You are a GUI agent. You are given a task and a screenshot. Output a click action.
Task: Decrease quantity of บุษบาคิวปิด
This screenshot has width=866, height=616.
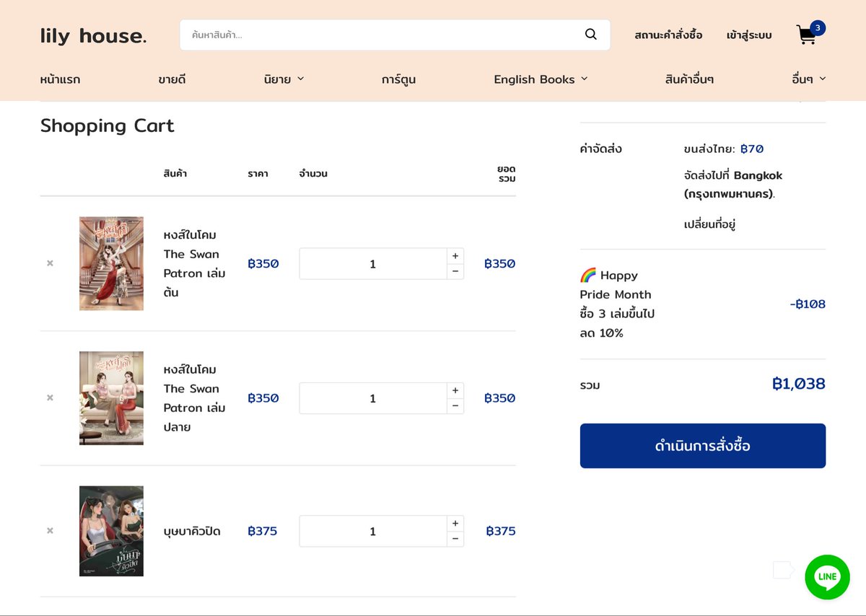(455, 539)
